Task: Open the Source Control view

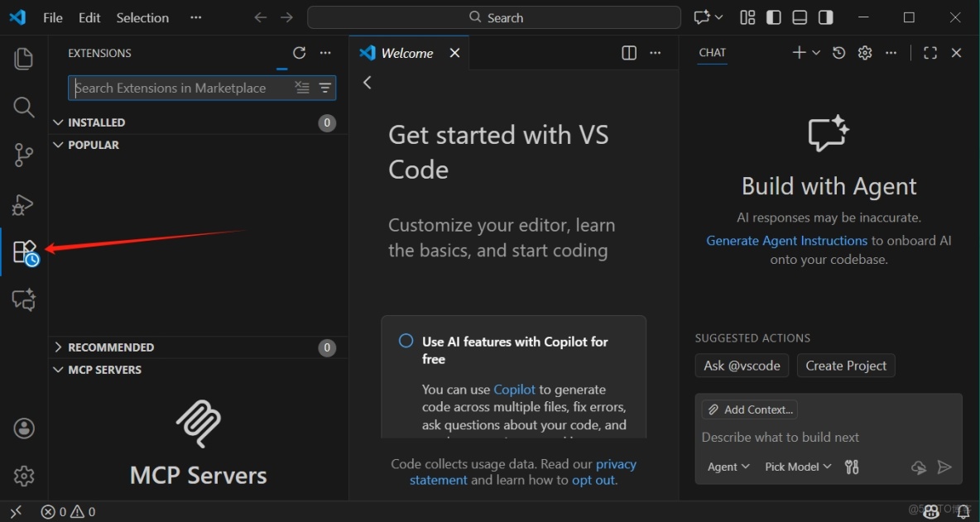Action: 23,155
